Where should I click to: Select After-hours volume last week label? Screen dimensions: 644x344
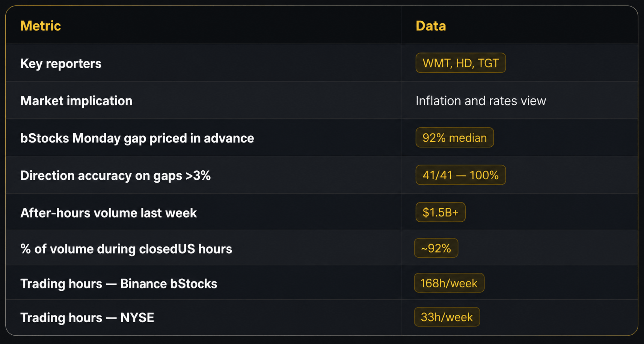point(109,213)
